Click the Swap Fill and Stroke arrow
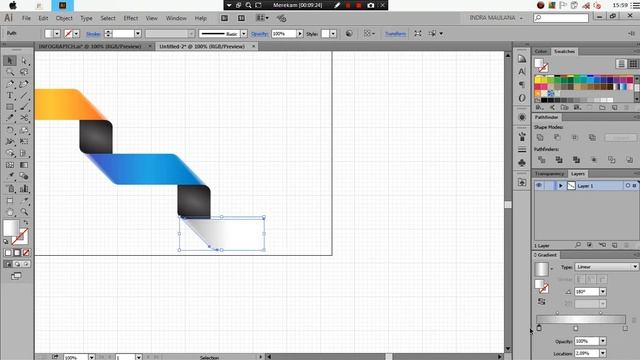 click(x=26, y=223)
